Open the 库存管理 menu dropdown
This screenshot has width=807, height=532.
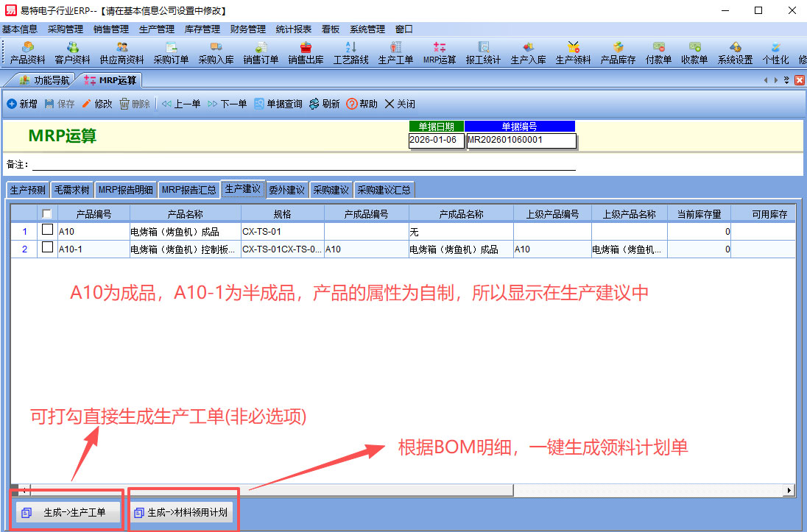tap(202, 29)
